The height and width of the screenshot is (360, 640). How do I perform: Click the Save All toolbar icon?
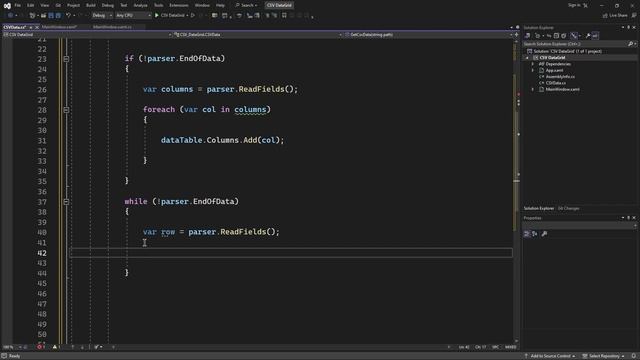(x=58, y=16)
